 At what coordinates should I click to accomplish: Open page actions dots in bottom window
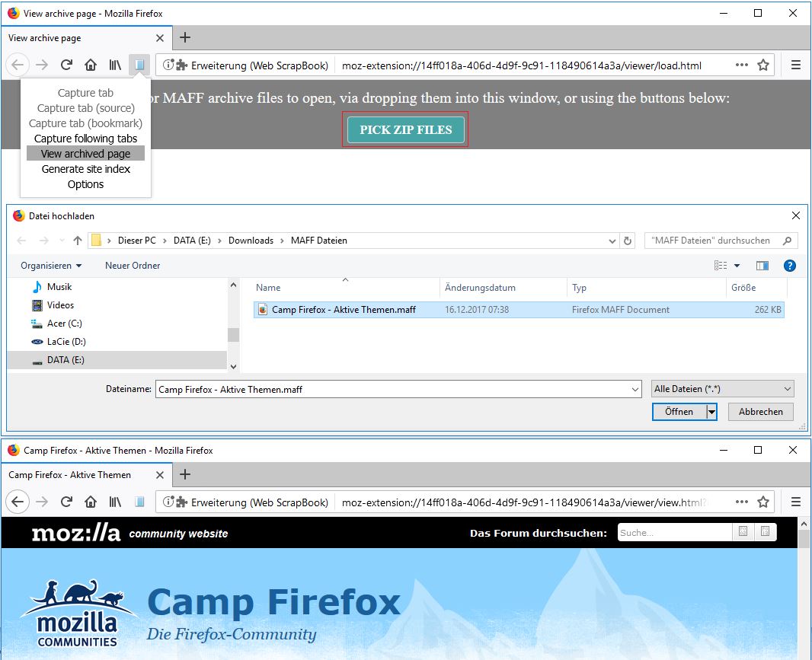coord(742,502)
